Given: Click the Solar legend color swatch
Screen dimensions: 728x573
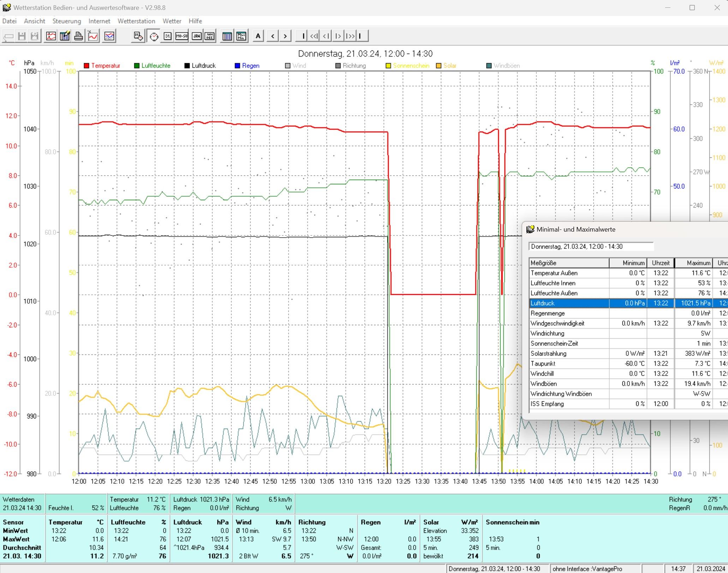Looking at the screenshot, I should (x=439, y=66).
